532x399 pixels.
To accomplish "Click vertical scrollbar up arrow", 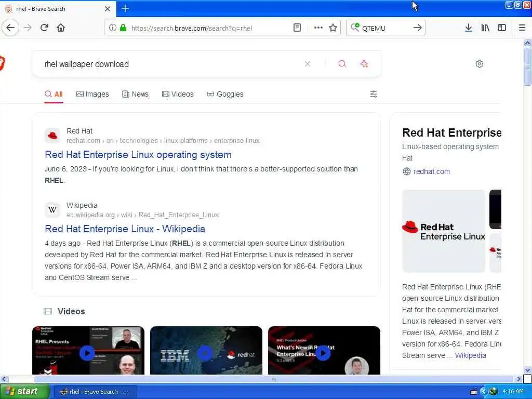I will 527,43.
